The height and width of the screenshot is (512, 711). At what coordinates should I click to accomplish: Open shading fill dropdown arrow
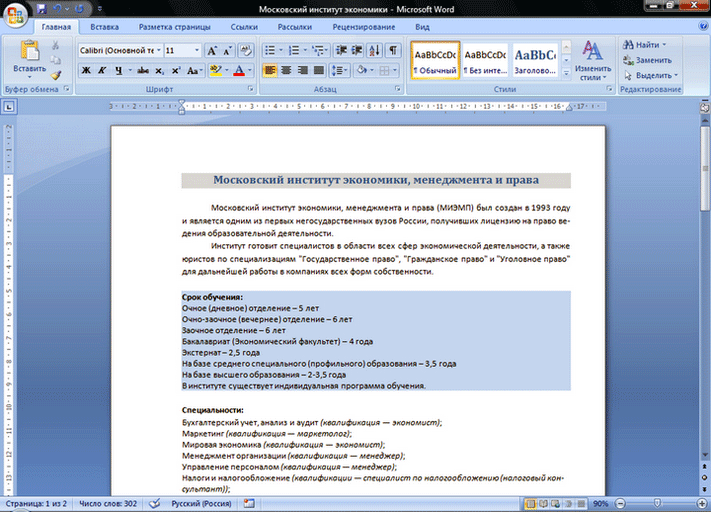pyautogui.click(x=372, y=70)
